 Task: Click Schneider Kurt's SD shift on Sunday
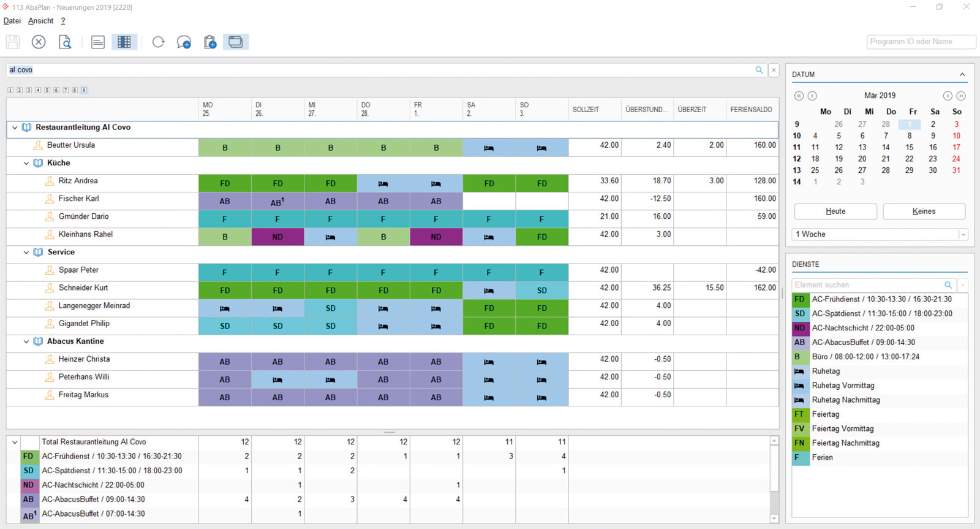(542, 291)
